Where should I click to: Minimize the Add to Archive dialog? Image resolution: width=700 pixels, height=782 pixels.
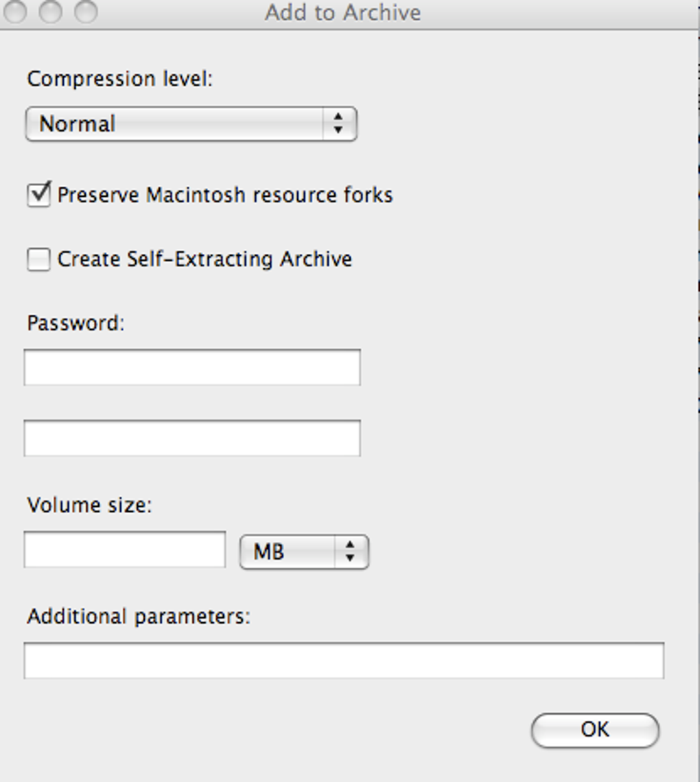pos(50,12)
